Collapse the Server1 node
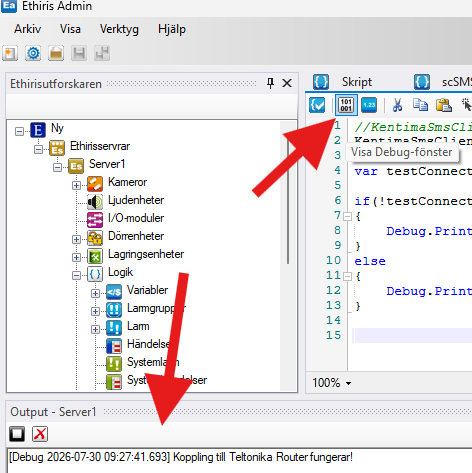Screen dimensions: 472x473 point(57,167)
